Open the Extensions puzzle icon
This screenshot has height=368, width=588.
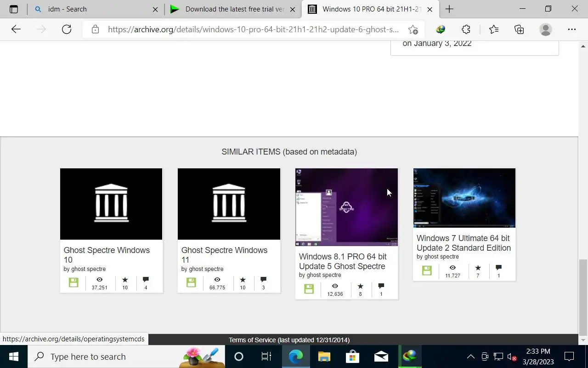click(x=466, y=29)
